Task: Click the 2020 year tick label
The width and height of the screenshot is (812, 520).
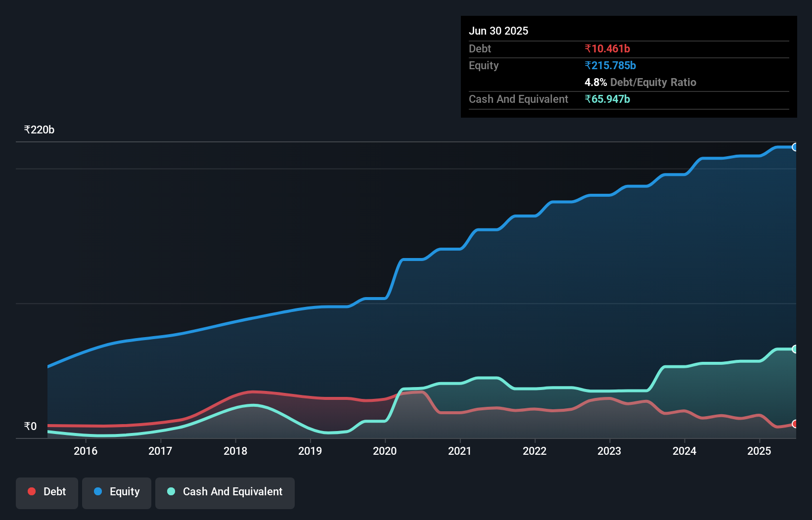Action: (385, 451)
